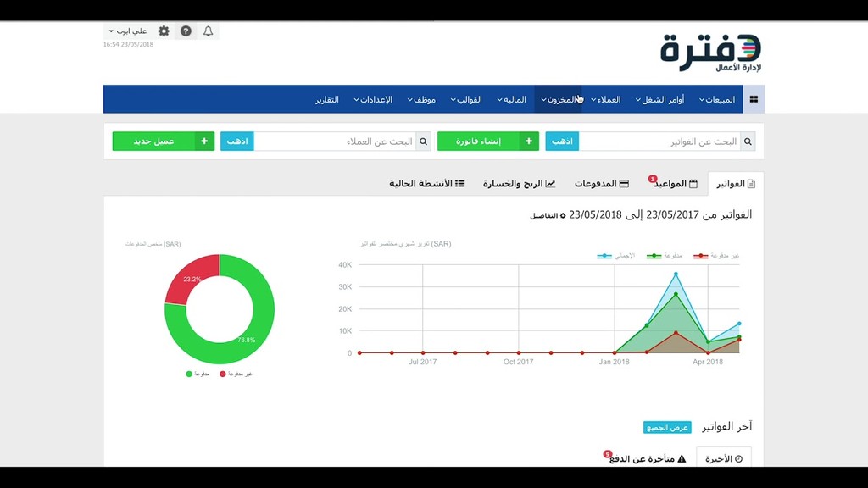868x488 pixels.
Task: Toggle مدفوعة legend under donut chart
Action: point(198,374)
